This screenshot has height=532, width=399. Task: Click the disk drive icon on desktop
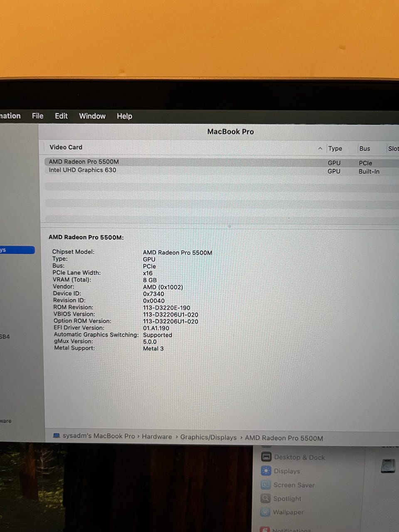[x=388, y=465]
